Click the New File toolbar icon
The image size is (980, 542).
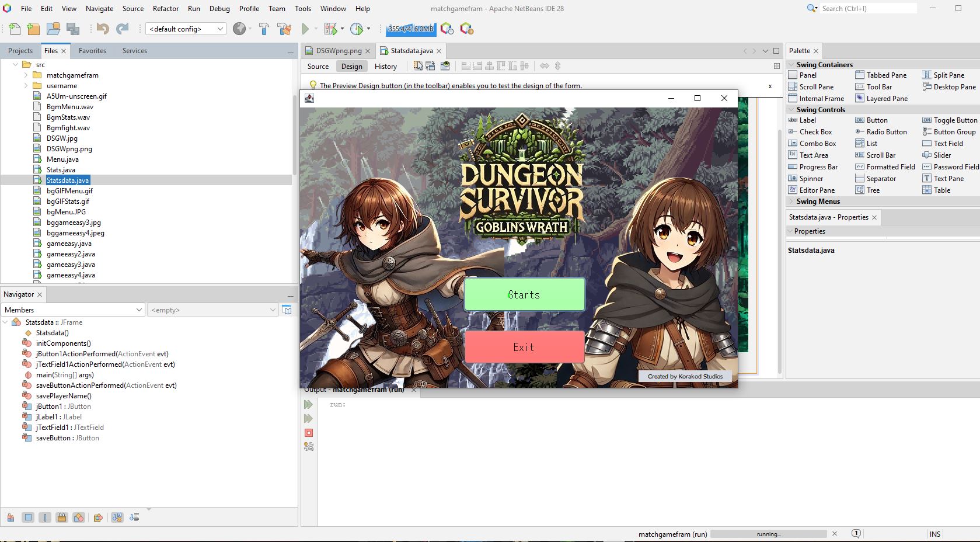tap(15, 29)
